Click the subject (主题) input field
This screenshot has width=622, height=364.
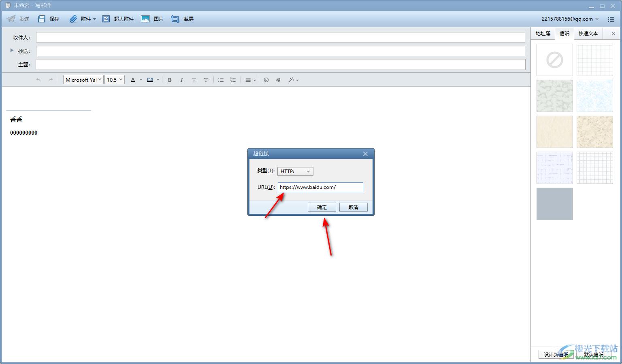(281, 64)
